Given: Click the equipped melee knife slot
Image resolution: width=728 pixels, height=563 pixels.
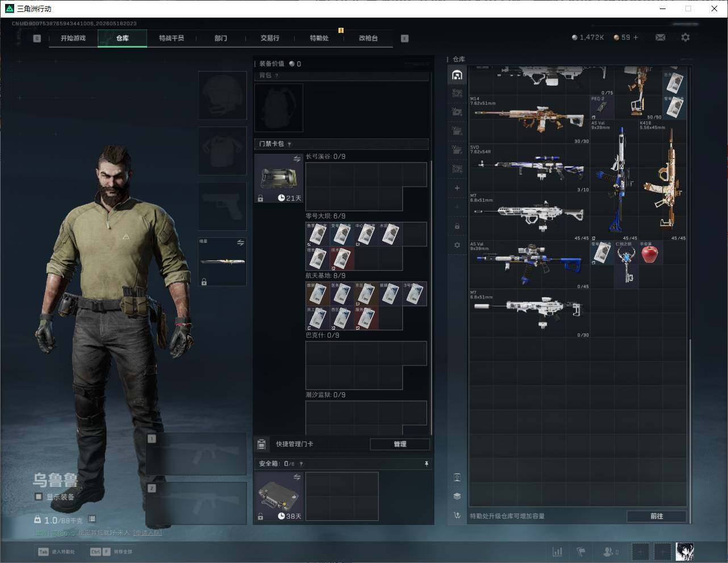Looking at the screenshot, I should [x=222, y=262].
